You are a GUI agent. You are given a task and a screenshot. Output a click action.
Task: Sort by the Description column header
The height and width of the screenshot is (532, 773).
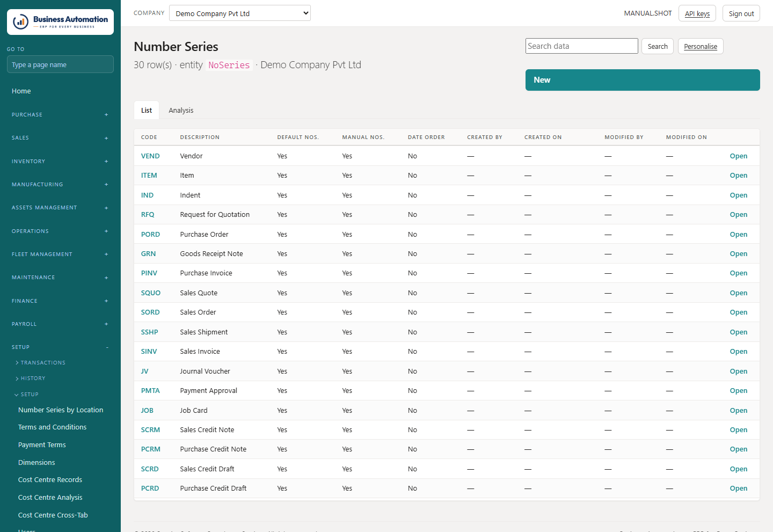click(x=200, y=137)
